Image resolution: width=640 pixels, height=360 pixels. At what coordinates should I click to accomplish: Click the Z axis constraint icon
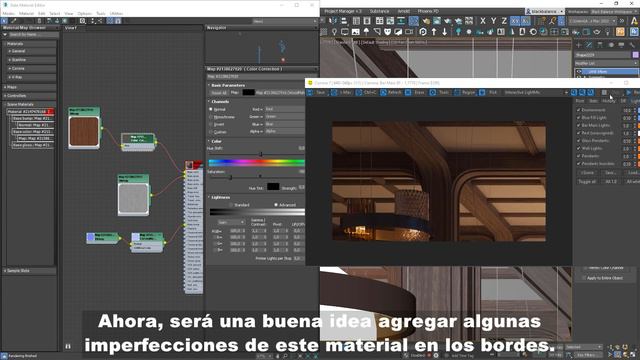point(504,21)
